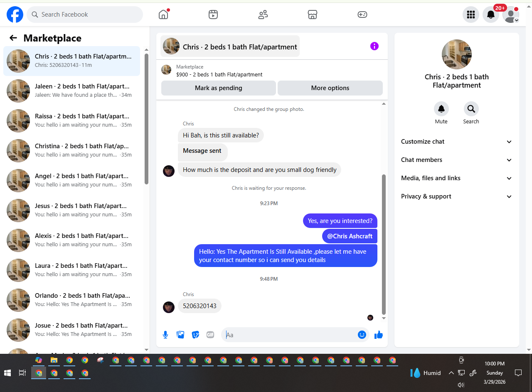Click the volume speaker tray icon
This screenshot has height=392, width=532.
click(461, 385)
